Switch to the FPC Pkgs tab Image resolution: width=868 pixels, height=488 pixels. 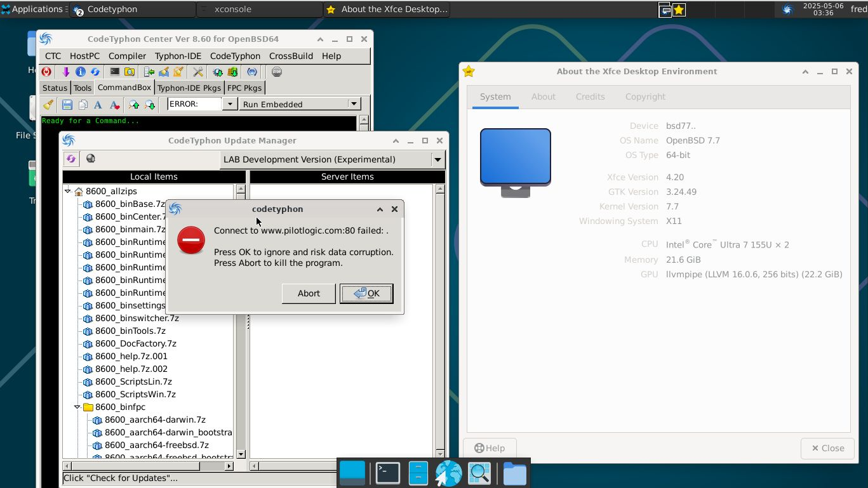pyautogui.click(x=244, y=88)
